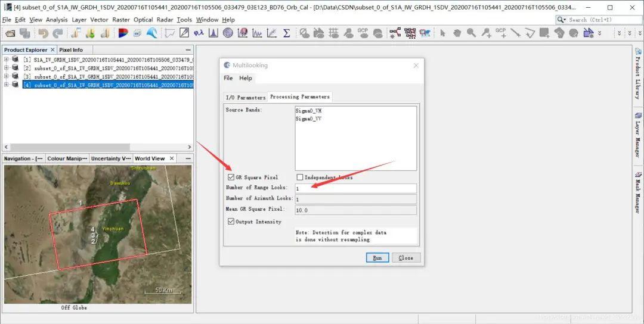Expand product [4] tree node
The height and width of the screenshot is (324, 644).
pos(7,85)
